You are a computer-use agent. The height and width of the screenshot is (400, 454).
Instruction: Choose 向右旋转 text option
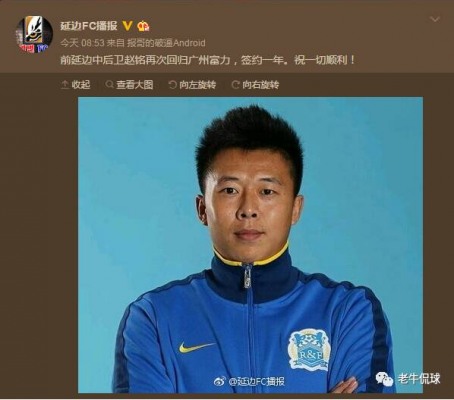click(261, 85)
